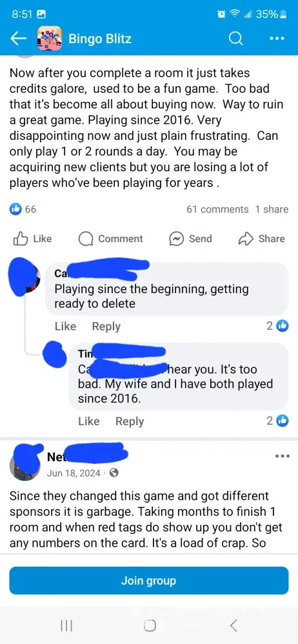Tap the search magnifier icon
The image size is (298, 644).
pyautogui.click(x=235, y=39)
